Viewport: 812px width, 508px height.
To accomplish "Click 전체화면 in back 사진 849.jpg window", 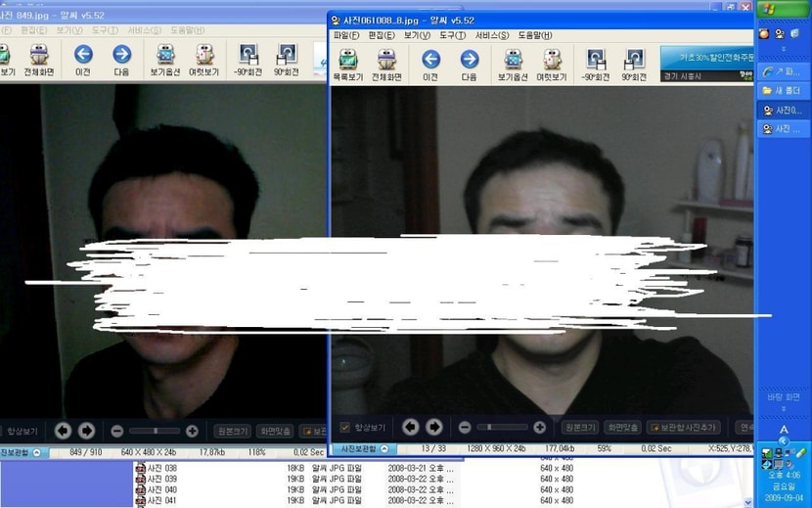I will coord(39,61).
